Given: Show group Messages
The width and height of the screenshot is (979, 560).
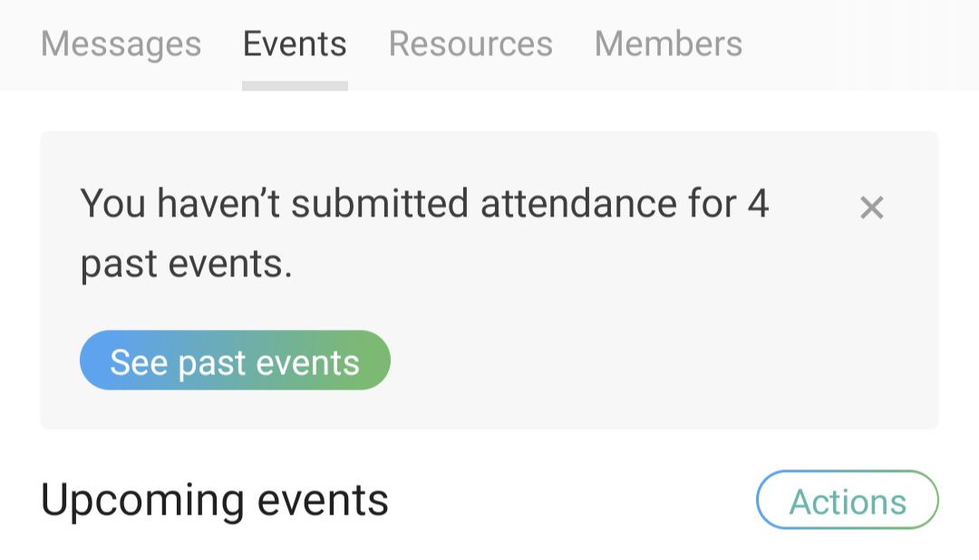Looking at the screenshot, I should 121,43.
